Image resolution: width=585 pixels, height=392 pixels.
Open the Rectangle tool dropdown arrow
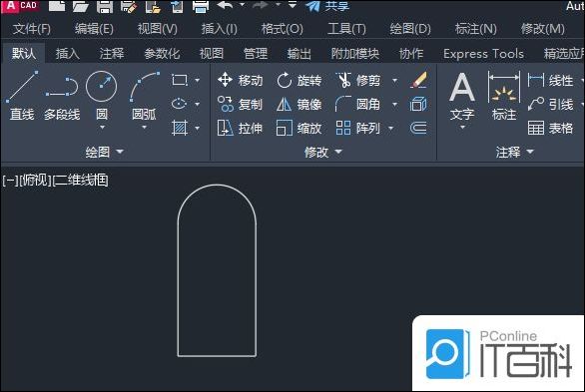tap(197, 80)
